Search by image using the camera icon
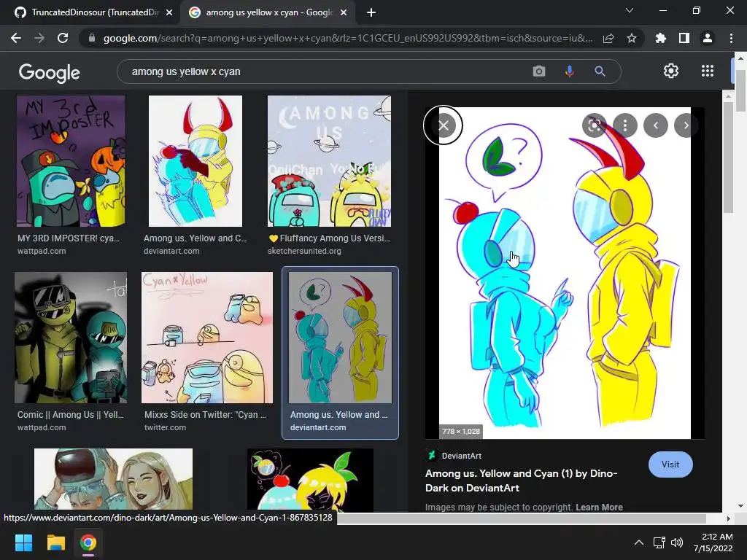This screenshot has height=560, width=747. click(539, 71)
